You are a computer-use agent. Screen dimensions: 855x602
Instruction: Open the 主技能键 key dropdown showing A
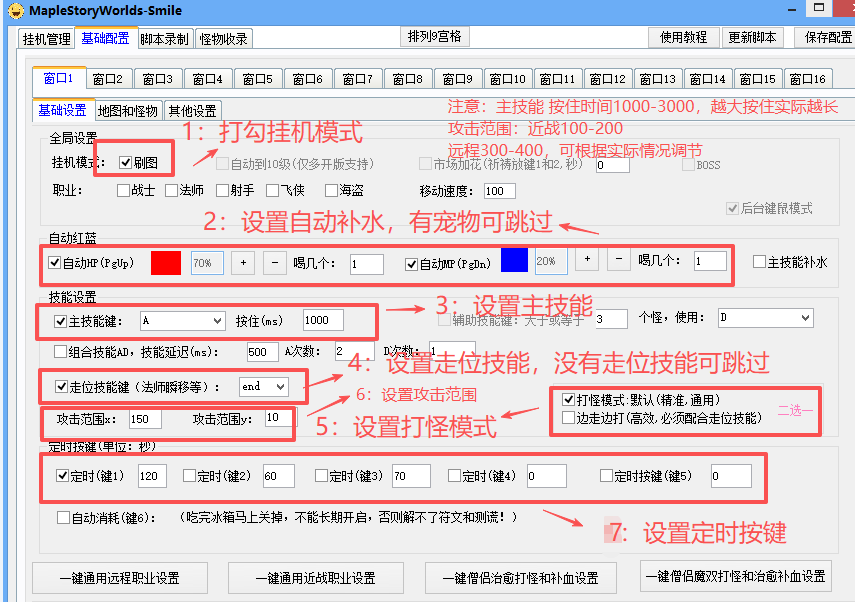[182, 321]
